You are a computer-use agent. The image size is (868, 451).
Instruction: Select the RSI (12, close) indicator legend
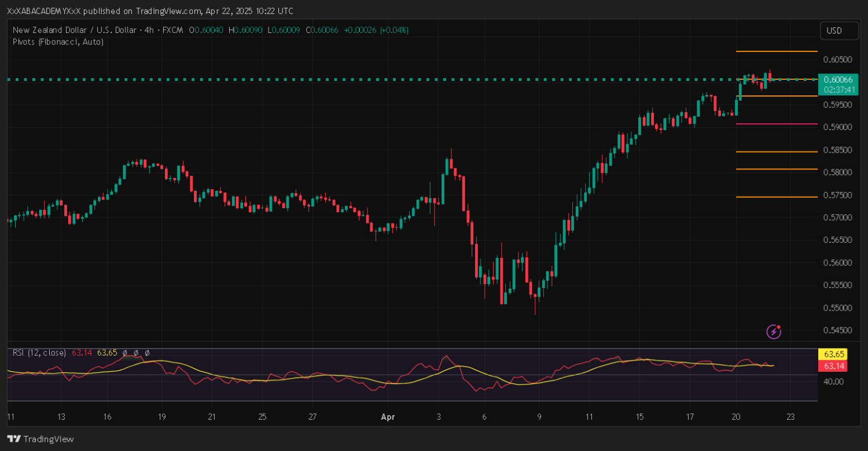[39, 352]
